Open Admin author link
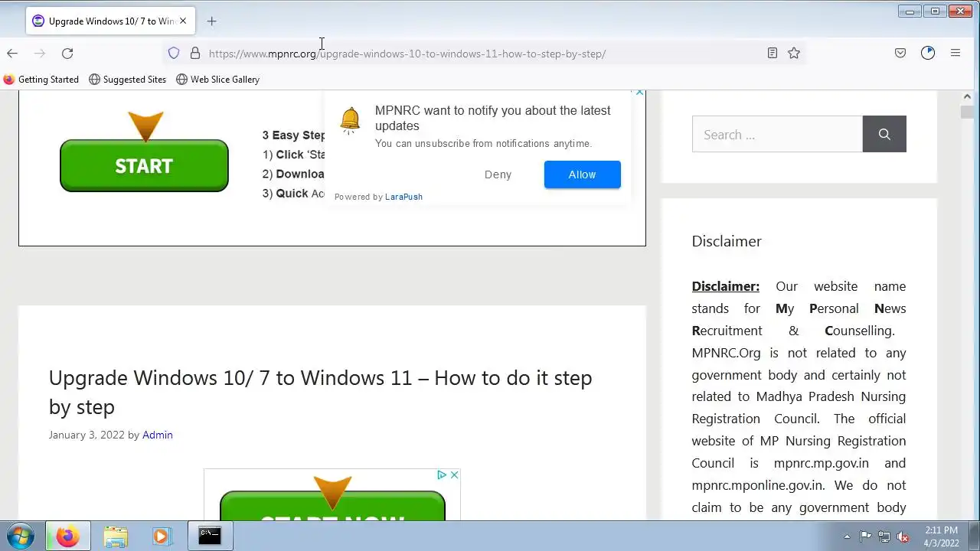The width and height of the screenshot is (980, 551). click(x=157, y=435)
